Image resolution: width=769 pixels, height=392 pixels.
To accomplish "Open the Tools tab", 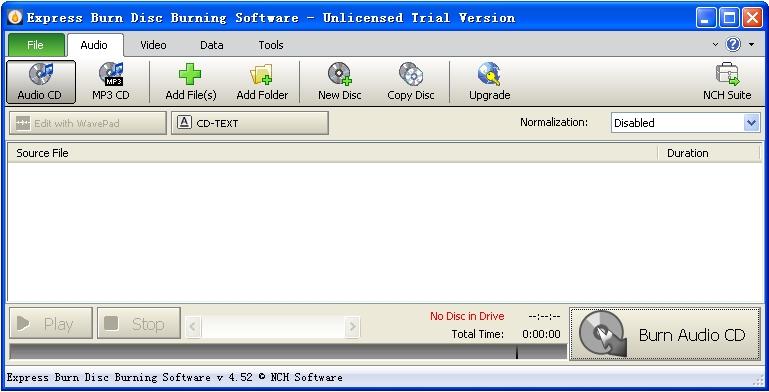I will pos(271,45).
